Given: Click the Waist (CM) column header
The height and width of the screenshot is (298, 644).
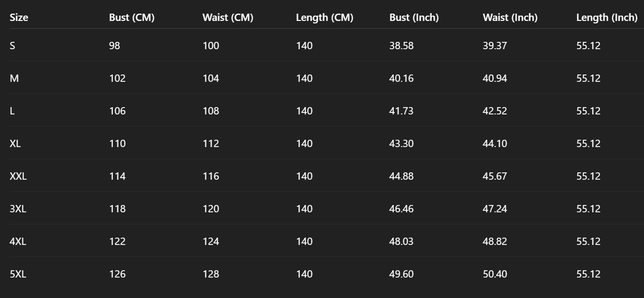Looking at the screenshot, I should coord(228,18).
